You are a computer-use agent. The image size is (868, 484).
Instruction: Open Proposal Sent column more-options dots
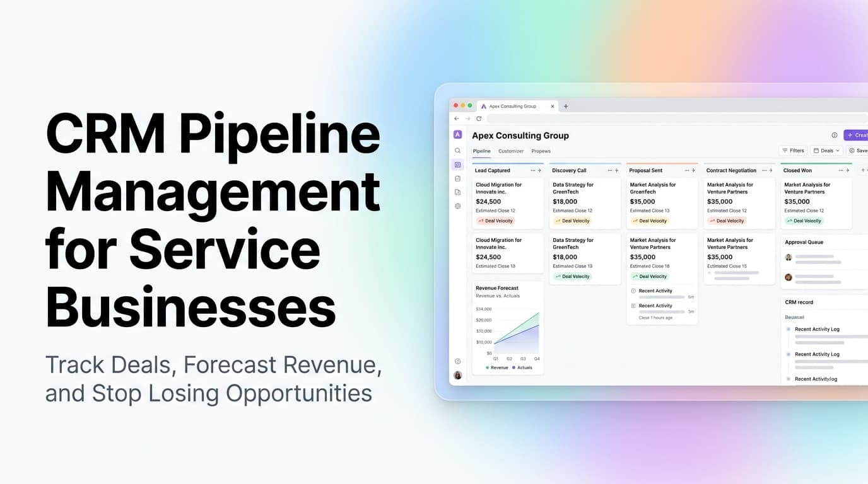[687, 171]
